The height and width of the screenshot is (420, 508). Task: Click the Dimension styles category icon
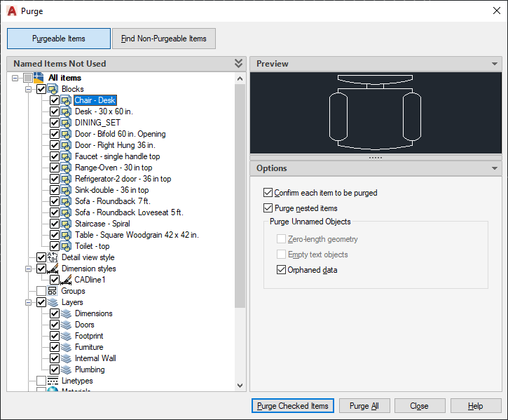(53, 269)
